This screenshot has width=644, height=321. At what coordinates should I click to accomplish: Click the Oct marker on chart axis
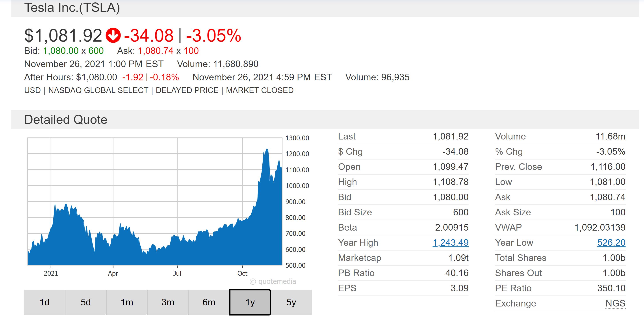coord(242,273)
